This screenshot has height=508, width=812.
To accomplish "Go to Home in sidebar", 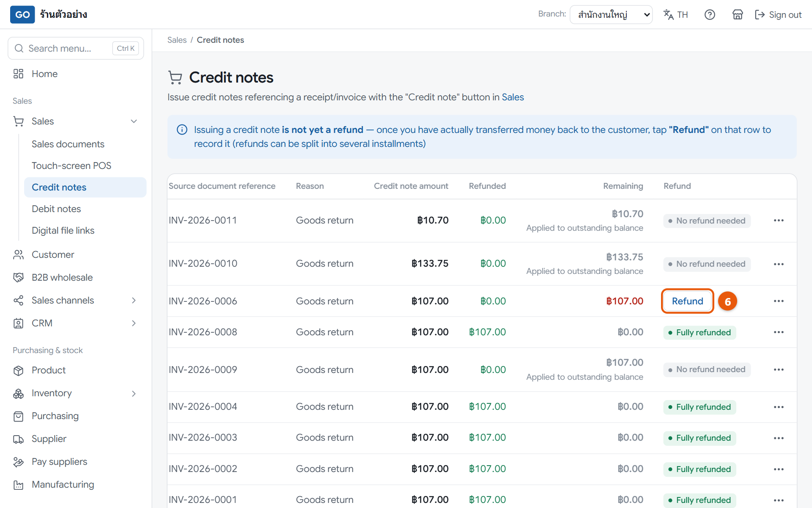I will 45,74.
